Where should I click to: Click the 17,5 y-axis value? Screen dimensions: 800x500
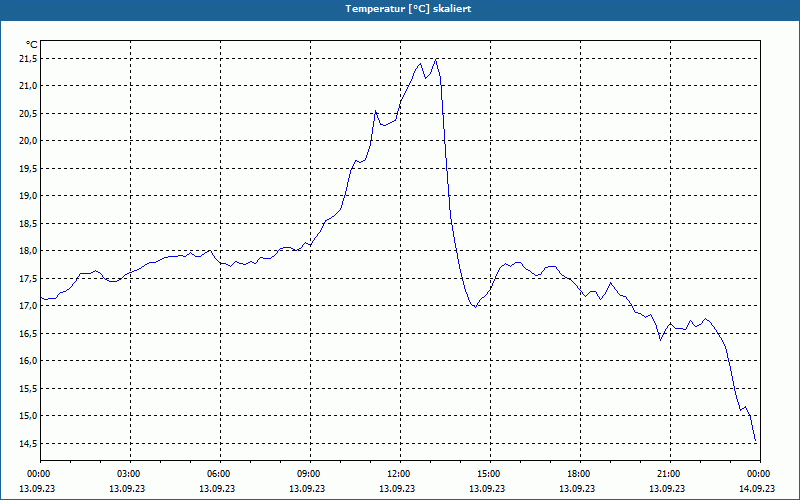click(x=28, y=279)
